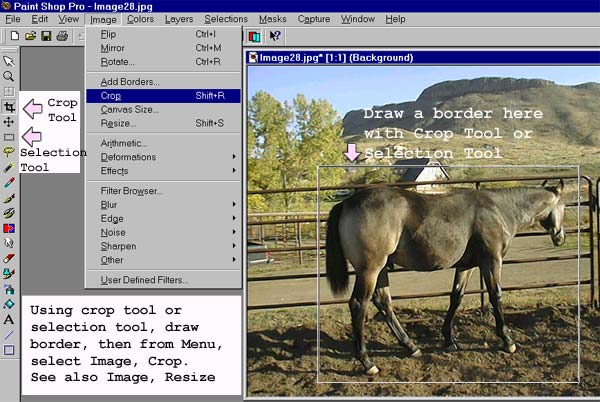Select the rectangular Selection tool
This screenshot has height=402, width=600.
pos(9,137)
